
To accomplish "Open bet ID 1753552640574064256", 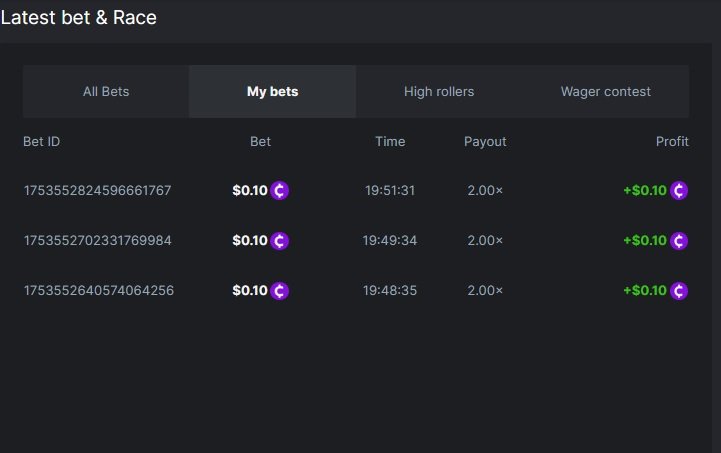I will (98, 291).
